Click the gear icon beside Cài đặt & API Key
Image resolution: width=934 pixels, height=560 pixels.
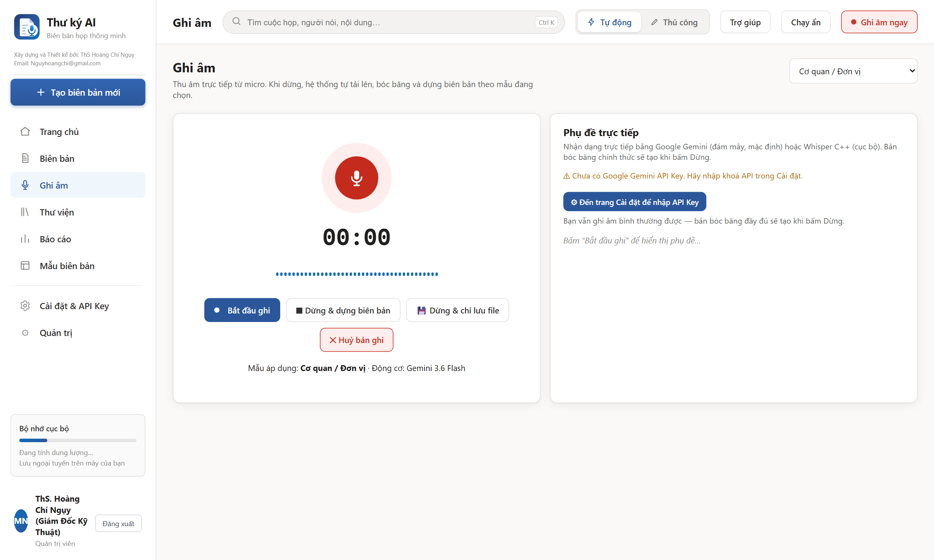pos(25,306)
